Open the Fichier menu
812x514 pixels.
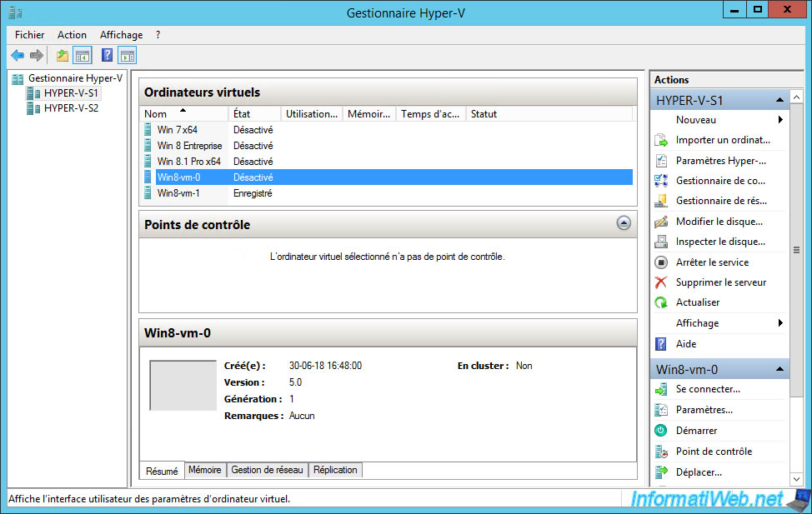click(30, 35)
